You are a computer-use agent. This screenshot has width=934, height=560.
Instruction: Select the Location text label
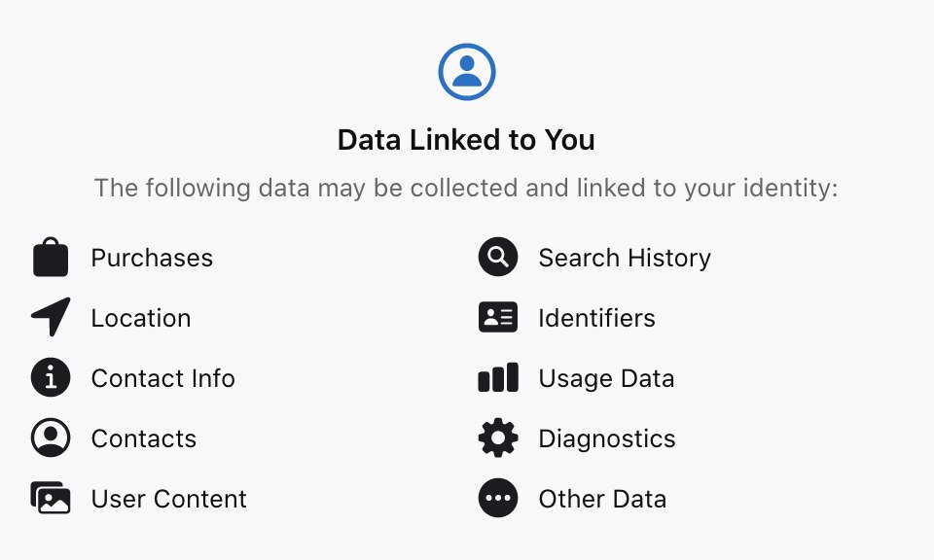(141, 318)
